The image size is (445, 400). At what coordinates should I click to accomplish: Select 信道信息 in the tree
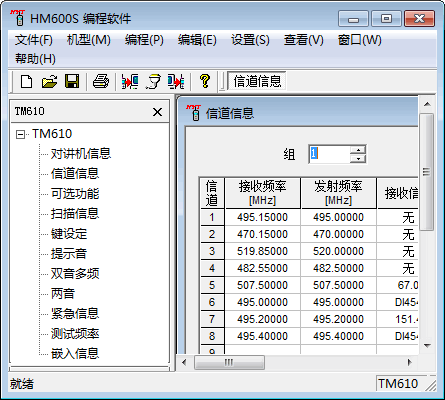click(75, 174)
